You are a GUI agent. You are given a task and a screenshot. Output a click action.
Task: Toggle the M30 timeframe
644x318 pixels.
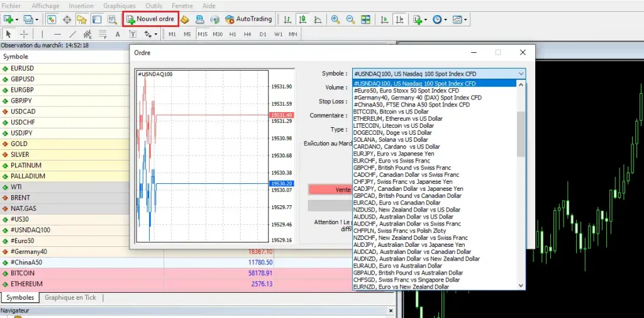[218, 34]
